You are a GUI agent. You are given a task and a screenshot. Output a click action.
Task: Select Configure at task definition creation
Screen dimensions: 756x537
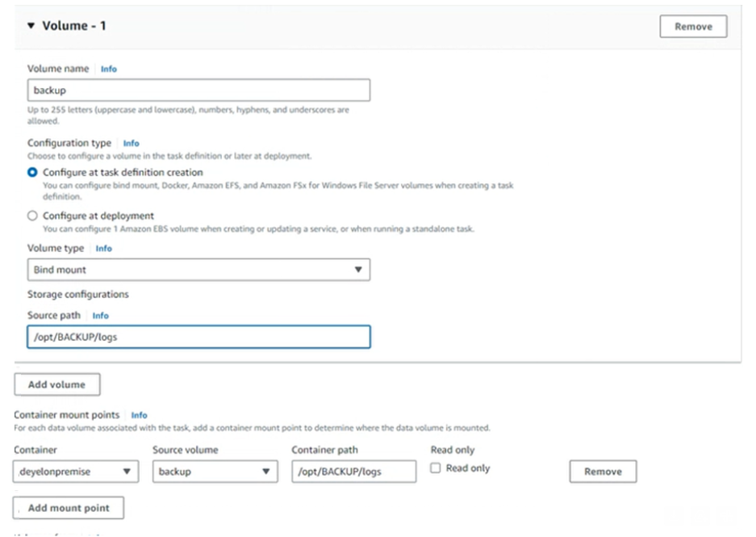pos(32,173)
